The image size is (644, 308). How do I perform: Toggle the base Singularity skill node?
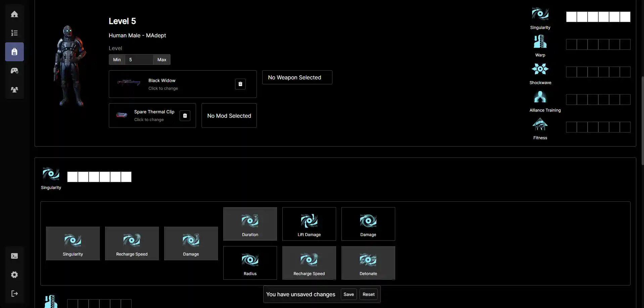pyautogui.click(x=73, y=243)
